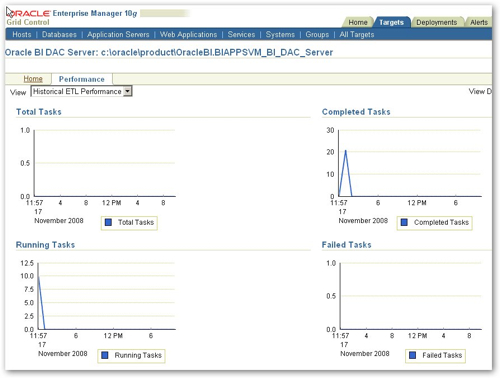Go to Hosts subtab

(x=22, y=35)
